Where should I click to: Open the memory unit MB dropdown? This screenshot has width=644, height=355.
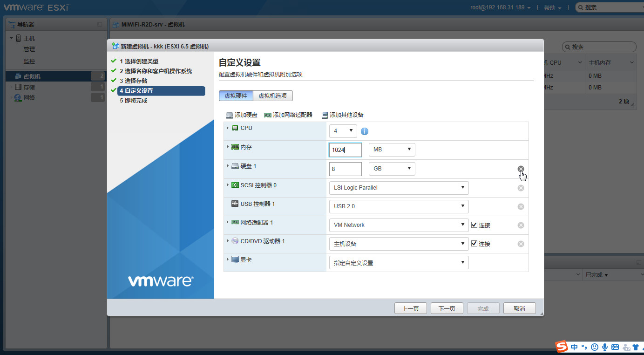pyautogui.click(x=392, y=150)
